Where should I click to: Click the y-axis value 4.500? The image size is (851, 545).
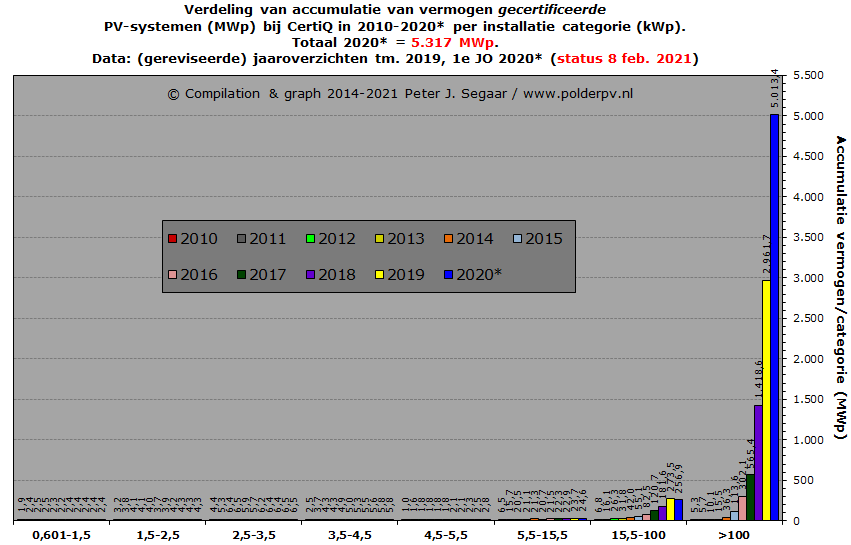point(808,156)
